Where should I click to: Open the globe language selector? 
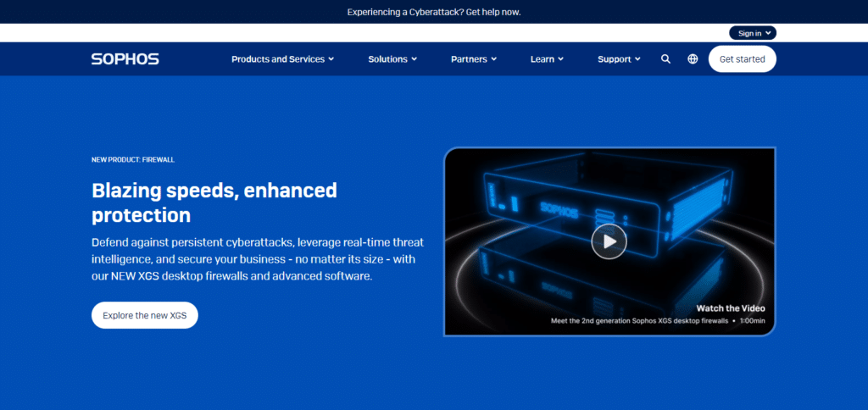[x=693, y=59]
